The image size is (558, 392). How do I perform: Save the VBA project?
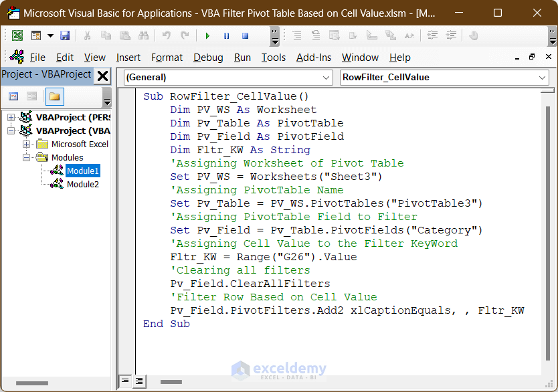[64, 36]
